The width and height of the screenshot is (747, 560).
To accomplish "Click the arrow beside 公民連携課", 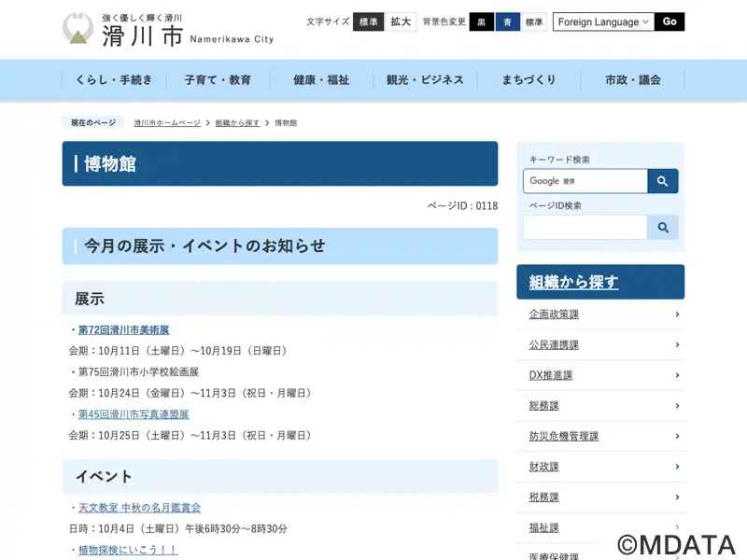I will click(x=676, y=344).
